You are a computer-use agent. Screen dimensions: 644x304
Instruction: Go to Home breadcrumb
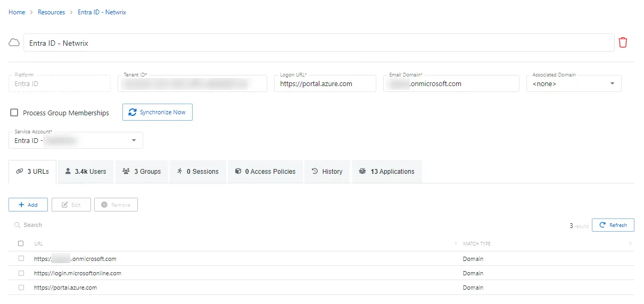pos(16,12)
